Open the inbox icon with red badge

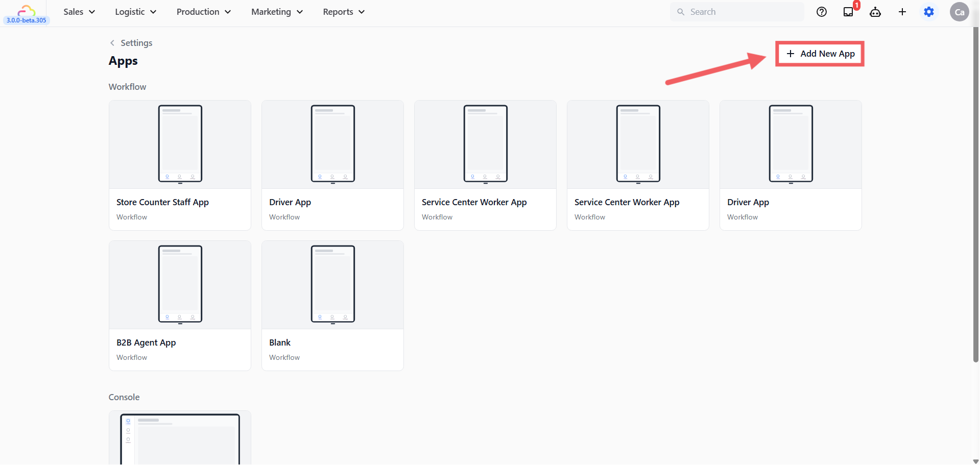pos(849,12)
